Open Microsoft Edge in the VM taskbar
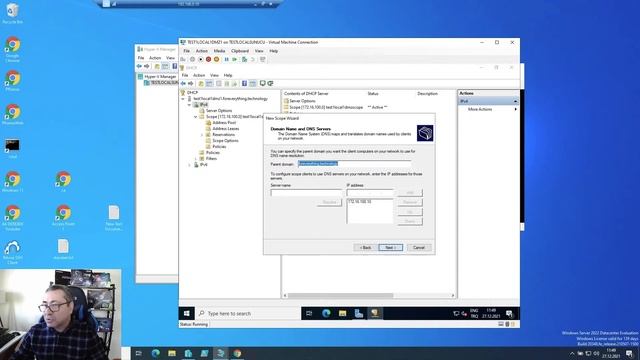 pos(326,313)
